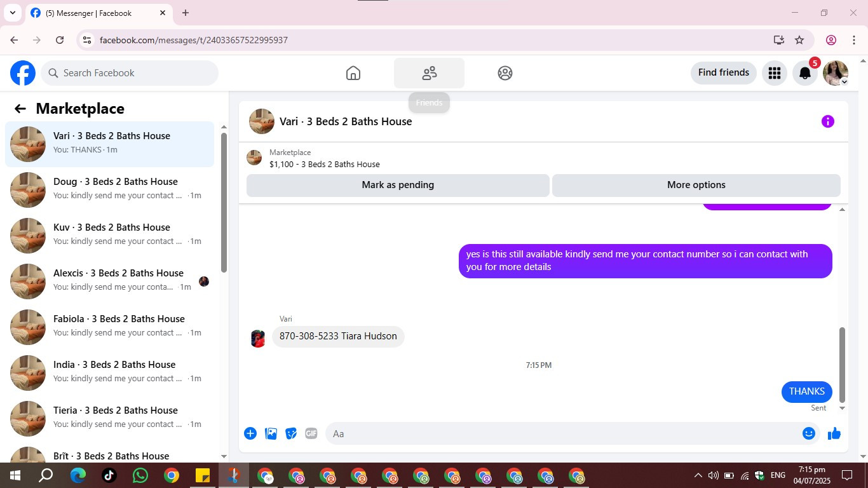Click the ENG language indicator
The width and height of the screenshot is (868, 488).
point(778,475)
